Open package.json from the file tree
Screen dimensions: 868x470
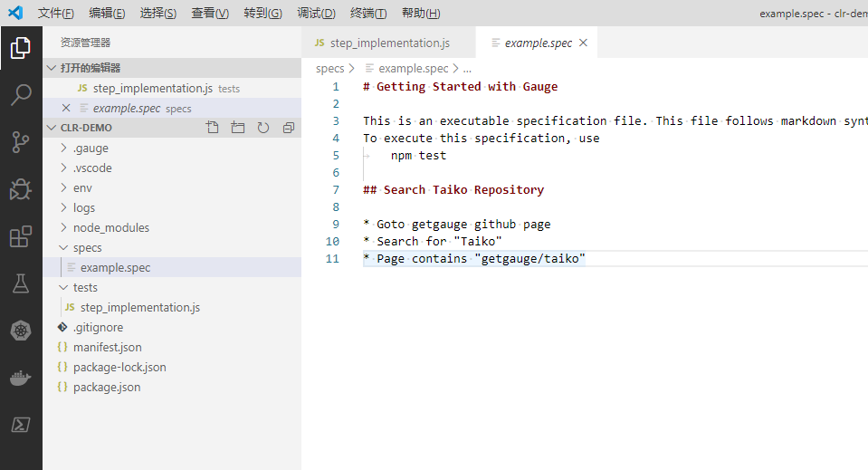(107, 387)
